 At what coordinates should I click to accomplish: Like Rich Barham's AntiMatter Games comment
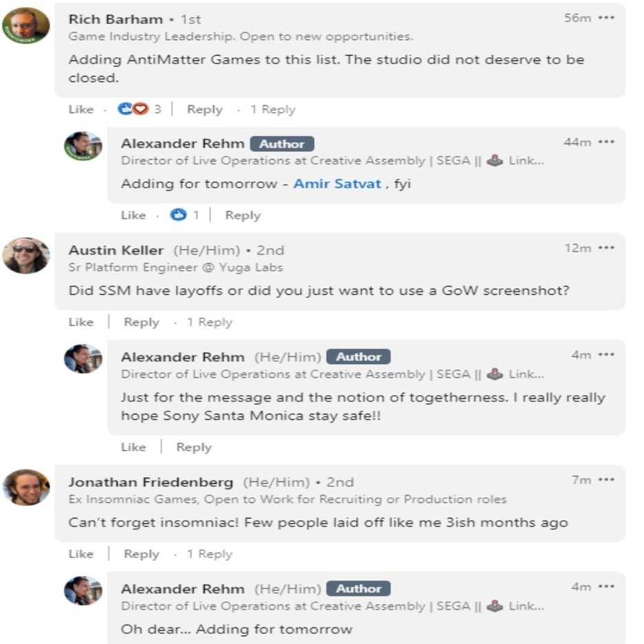[80, 109]
